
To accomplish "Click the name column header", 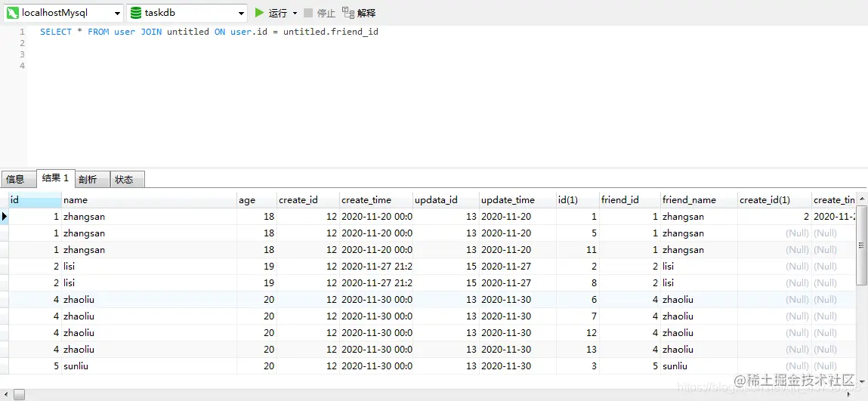I will tap(149, 199).
